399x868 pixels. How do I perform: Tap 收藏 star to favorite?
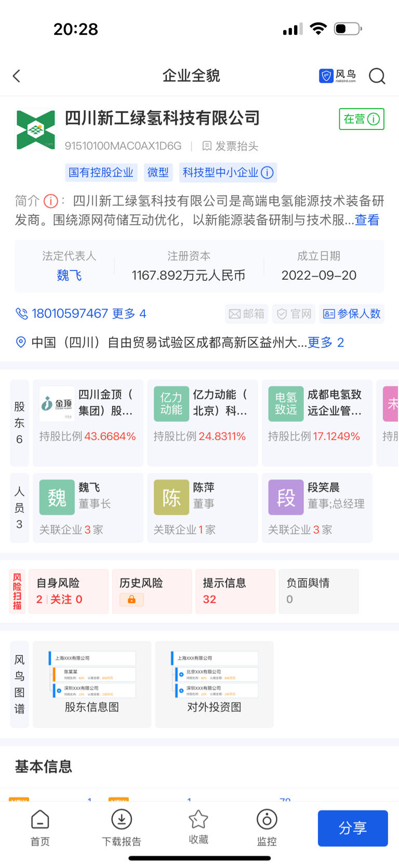[x=198, y=827]
